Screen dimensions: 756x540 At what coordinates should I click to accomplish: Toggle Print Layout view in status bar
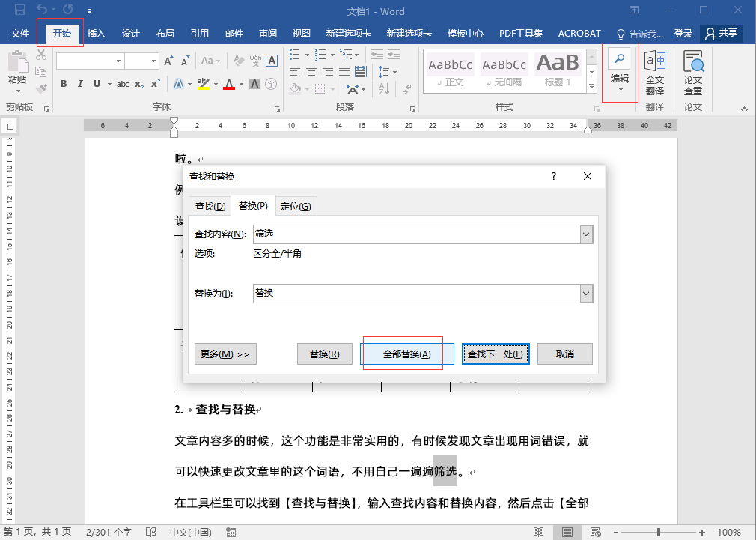[x=568, y=532]
